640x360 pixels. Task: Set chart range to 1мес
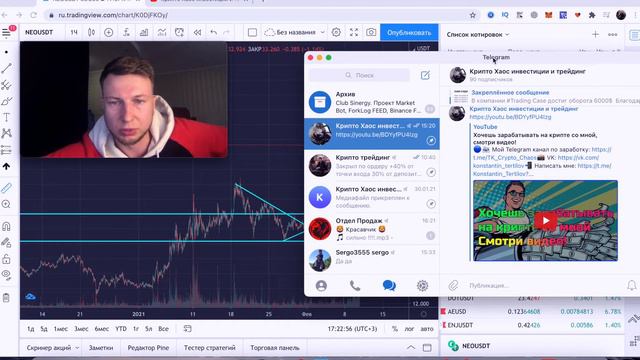point(61,329)
